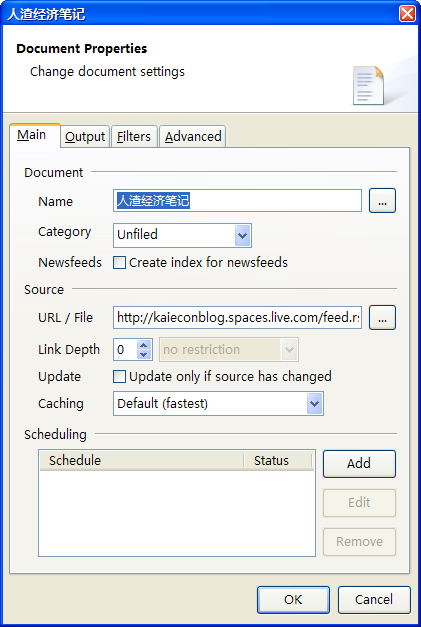Click the Status column header
The image size is (421, 627).
[x=278, y=461]
